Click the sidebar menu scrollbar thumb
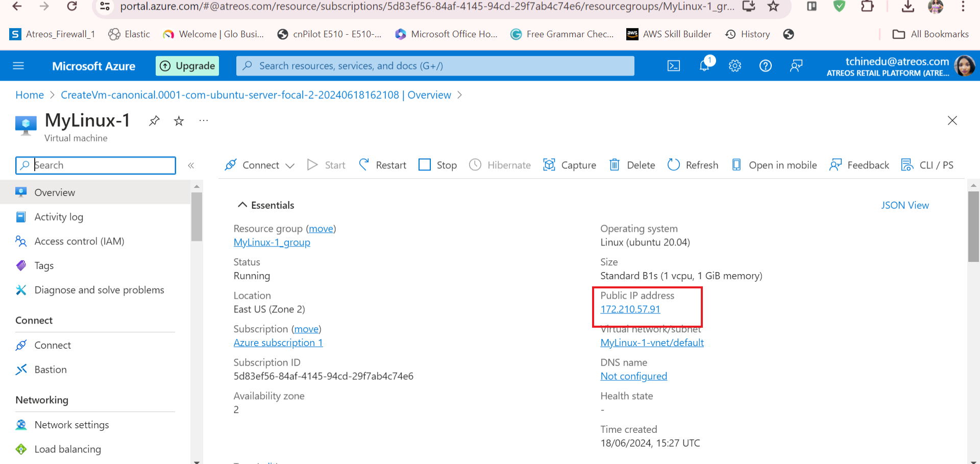Viewport: 980px width, 464px height. 197,216
